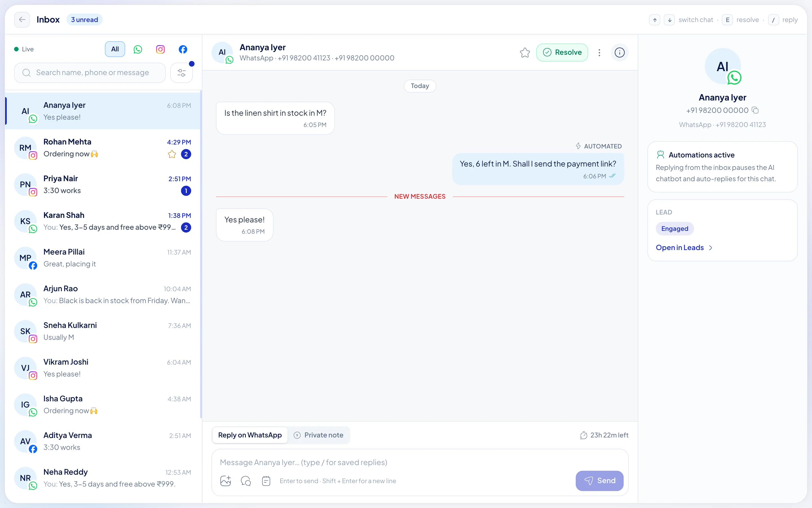Star the Ananya Iyer conversation in header
Screen dimensions: 812x508
525,52
